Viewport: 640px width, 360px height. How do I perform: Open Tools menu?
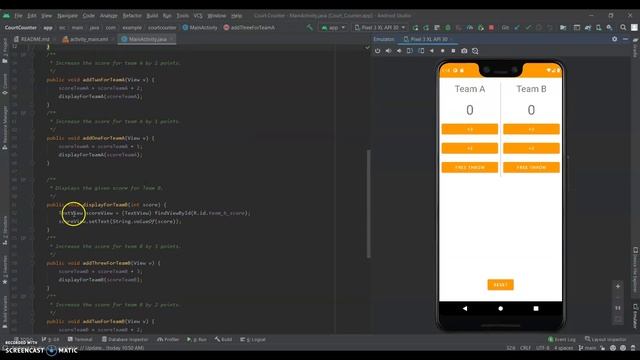click(x=182, y=16)
